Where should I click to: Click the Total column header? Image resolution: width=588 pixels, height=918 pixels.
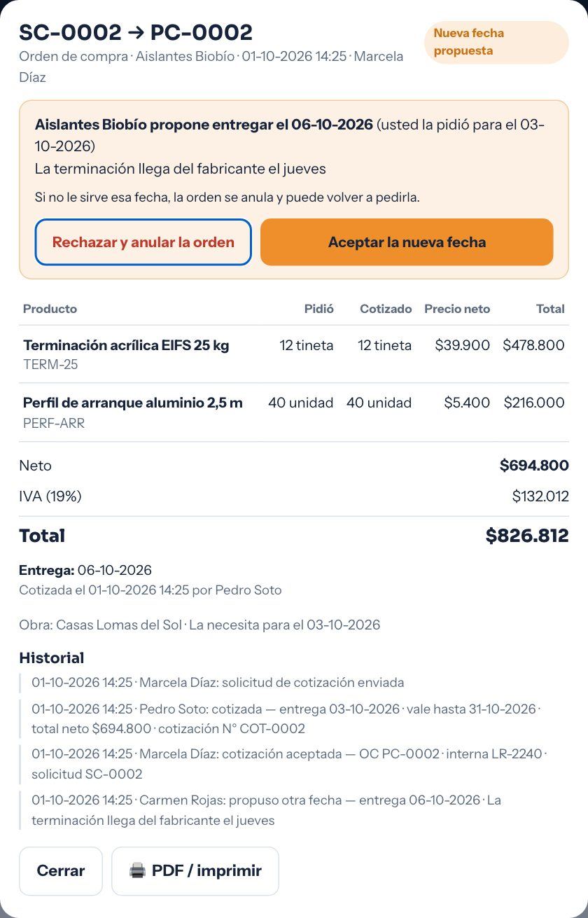click(x=550, y=309)
